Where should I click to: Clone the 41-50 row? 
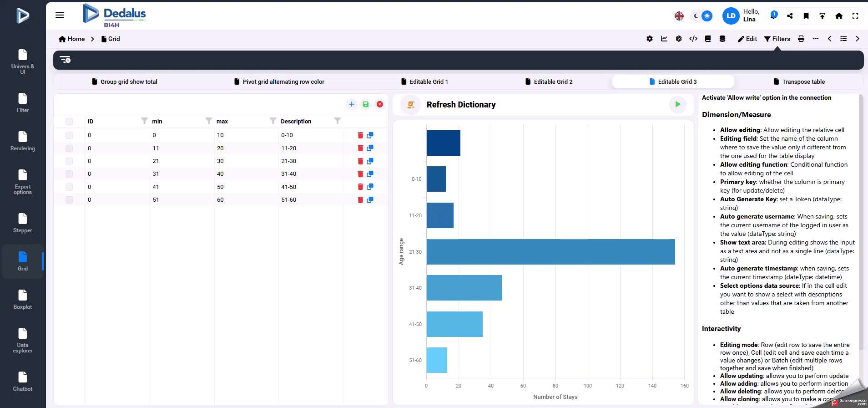pos(370,187)
